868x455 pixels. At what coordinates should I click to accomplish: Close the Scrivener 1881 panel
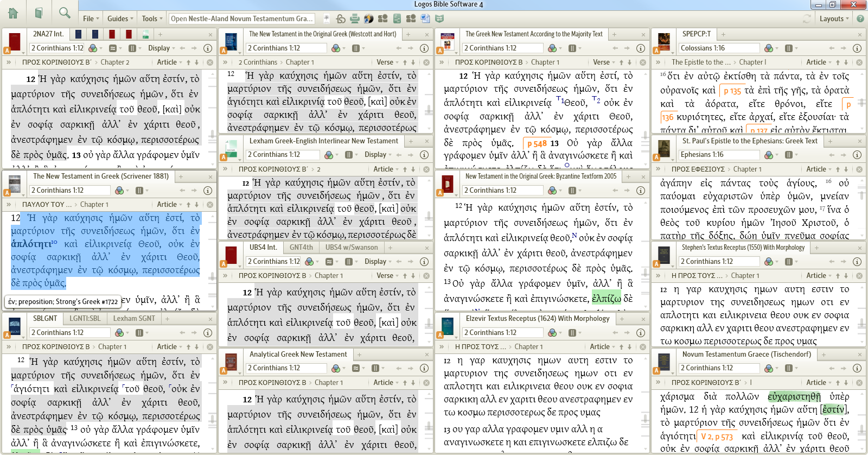click(x=210, y=176)
